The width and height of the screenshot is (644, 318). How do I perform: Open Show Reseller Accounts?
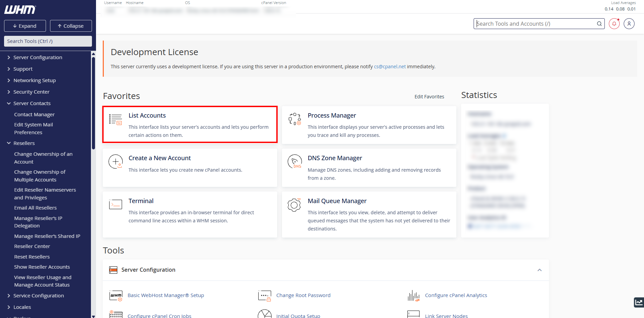point(42,267)
